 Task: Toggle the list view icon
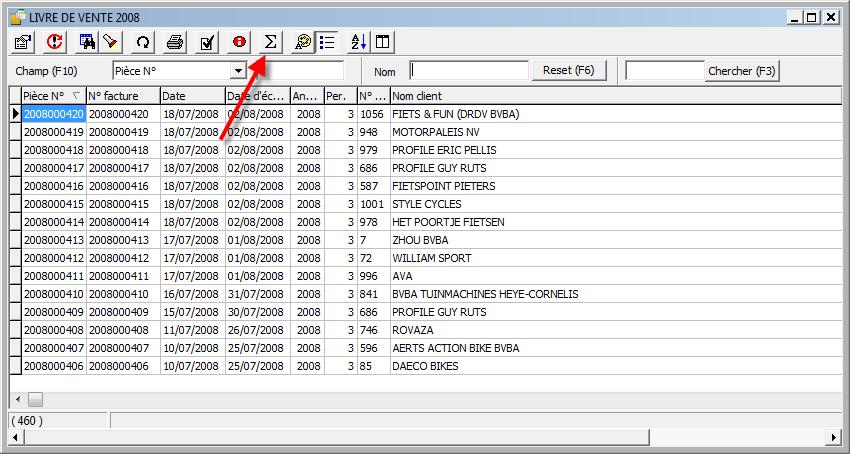327,42
